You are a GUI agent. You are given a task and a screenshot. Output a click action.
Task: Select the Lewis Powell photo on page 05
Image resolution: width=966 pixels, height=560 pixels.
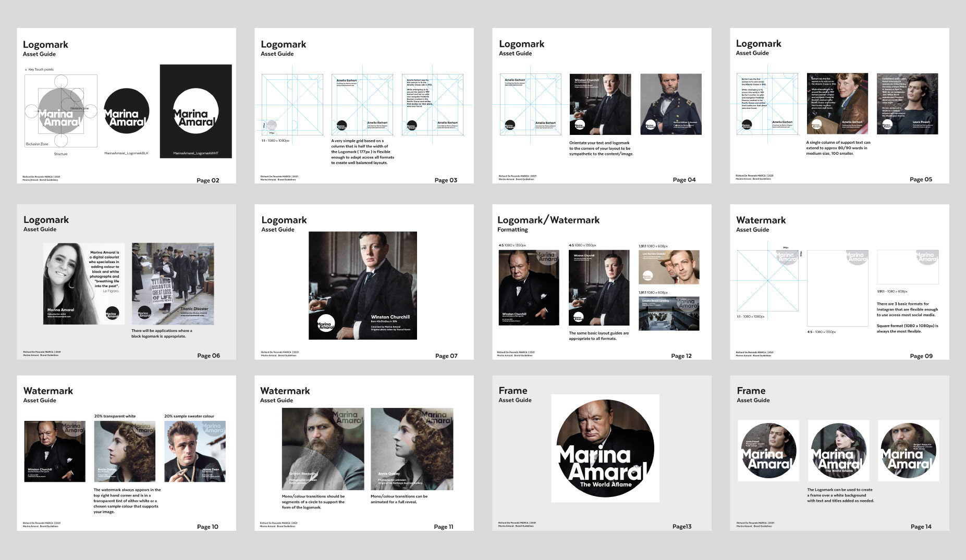click(908, 104)
